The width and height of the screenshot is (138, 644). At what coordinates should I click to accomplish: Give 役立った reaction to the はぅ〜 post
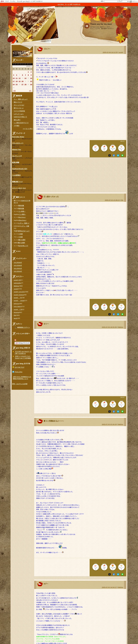point(121,404)
